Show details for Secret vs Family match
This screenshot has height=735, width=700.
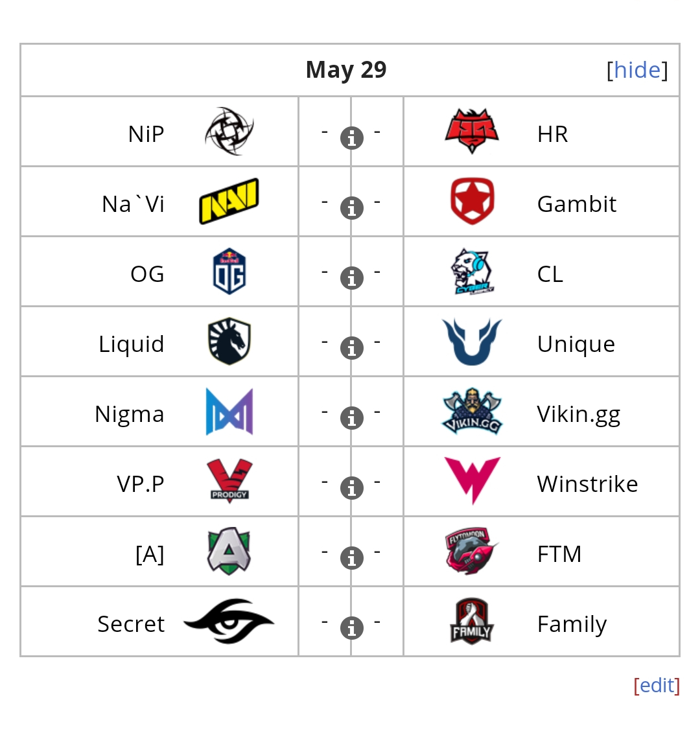352,628
